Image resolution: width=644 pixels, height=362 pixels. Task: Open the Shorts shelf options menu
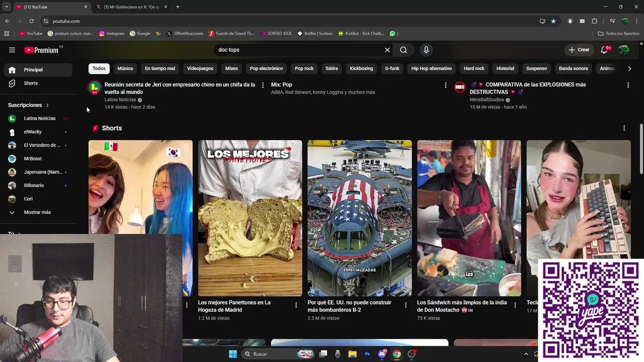pyautogui.click(x=624, y=128)
